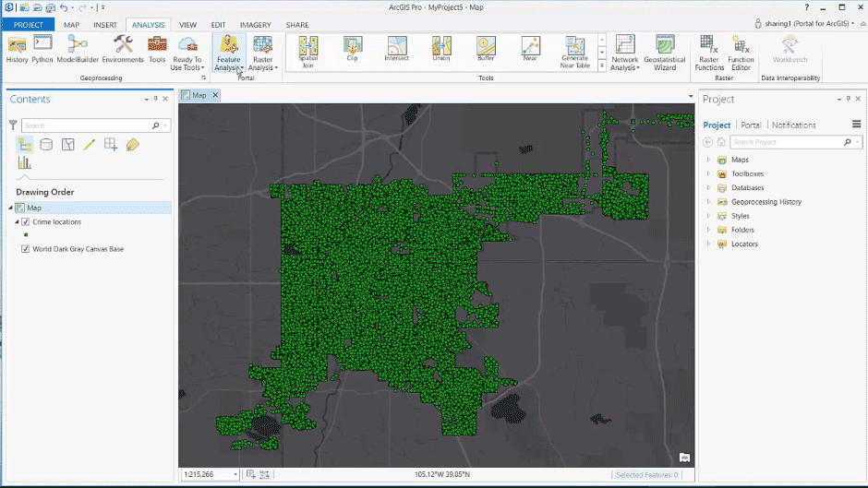Toggle Crime locations layer visibility
868x488 pixels.
(26, 222)
